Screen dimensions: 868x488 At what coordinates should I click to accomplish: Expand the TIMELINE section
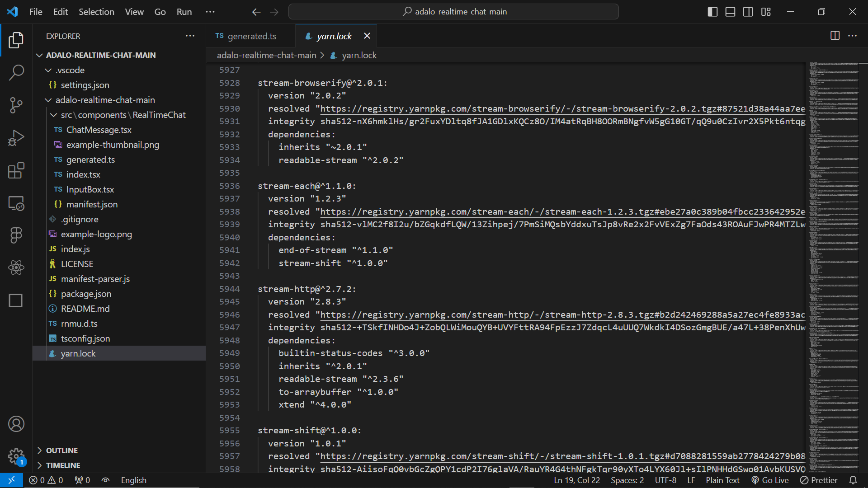[x=63, y=465]
